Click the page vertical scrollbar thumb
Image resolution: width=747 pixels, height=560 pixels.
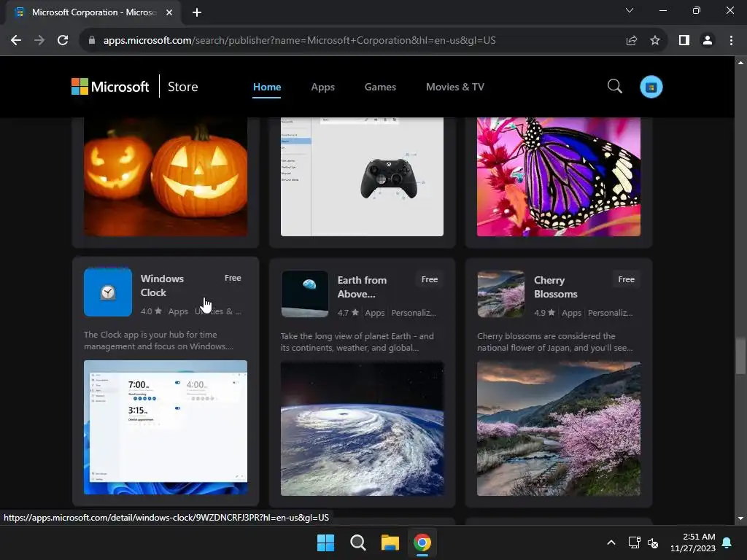point(740,356)
